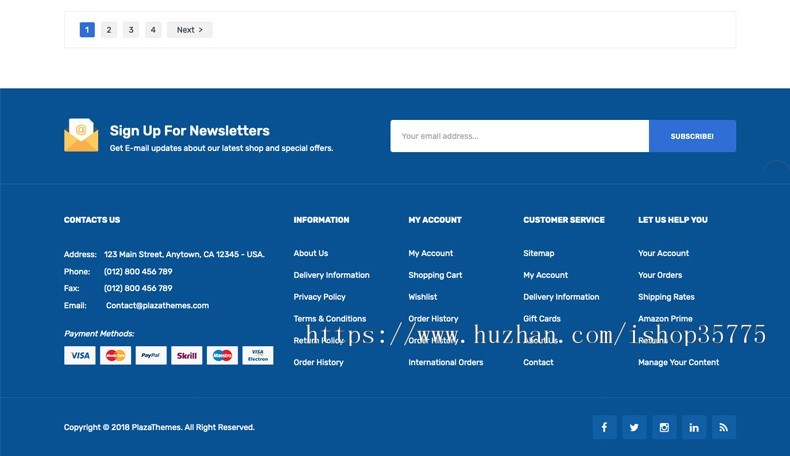Viewport: 790px width, 456px height.
Task: Jump to page 4 of results
Action: (153, 30)
